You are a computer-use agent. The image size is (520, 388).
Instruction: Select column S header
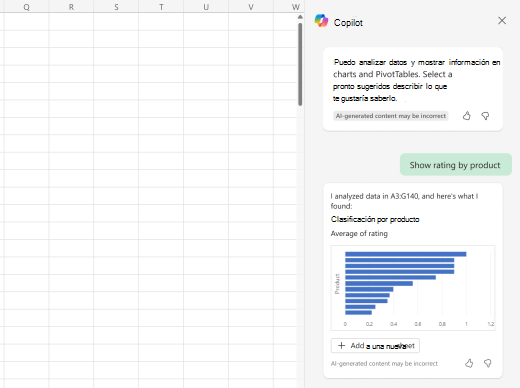pos(116,7)
